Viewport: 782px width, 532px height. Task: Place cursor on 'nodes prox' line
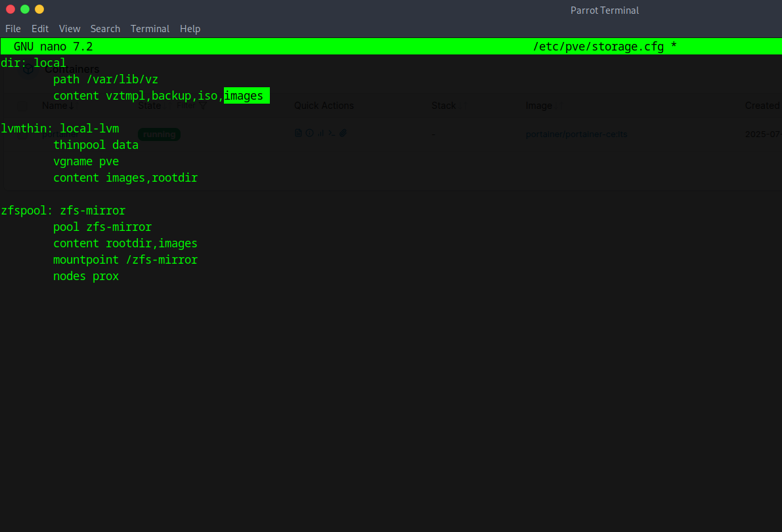(85, 276)
